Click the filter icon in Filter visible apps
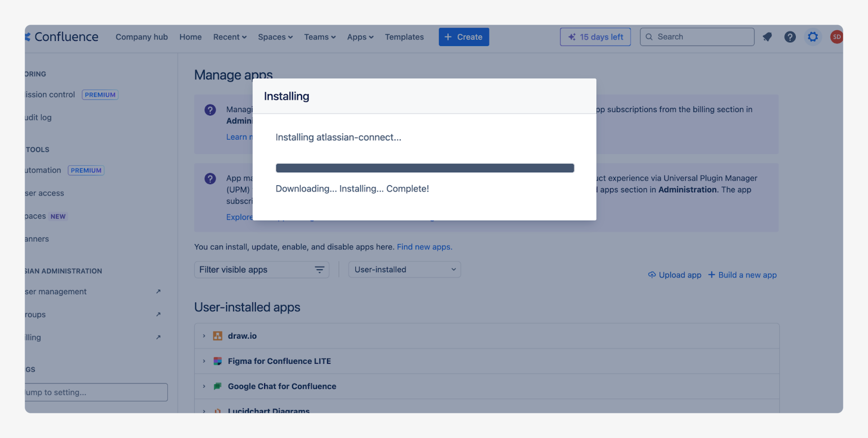This screenshot has height=438, width=868. click(x=319, y=270)
